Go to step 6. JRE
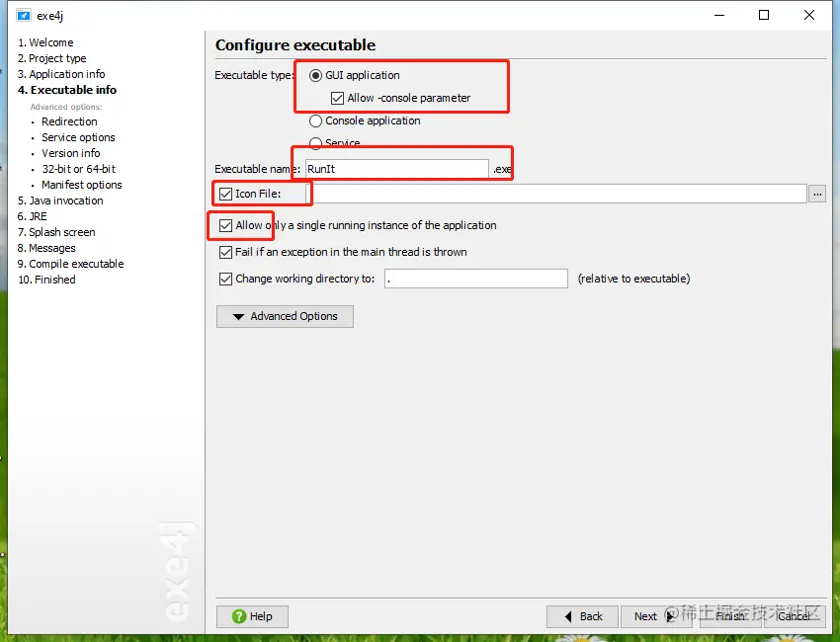This screenshot has width=840, height=642. click(x=33, y=216)
